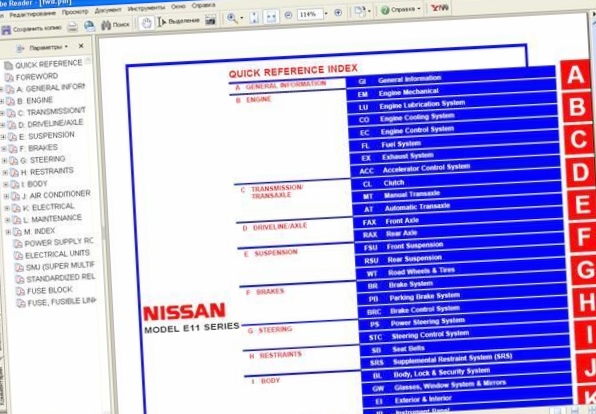Click the FUSE, FUSIBLE LINK bookmark icon
The height and width of the screenshot is (414, 596).
pos(21,303)
